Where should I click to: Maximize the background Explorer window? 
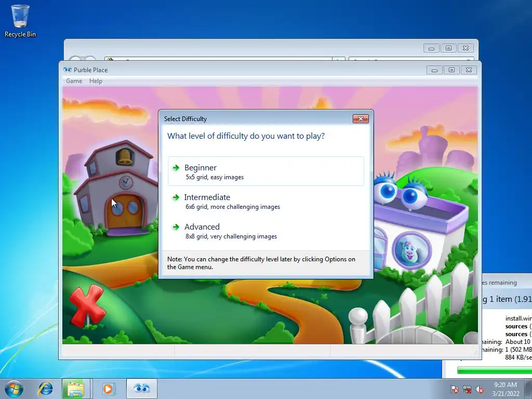pyautogui.click(x=448, y=48)
